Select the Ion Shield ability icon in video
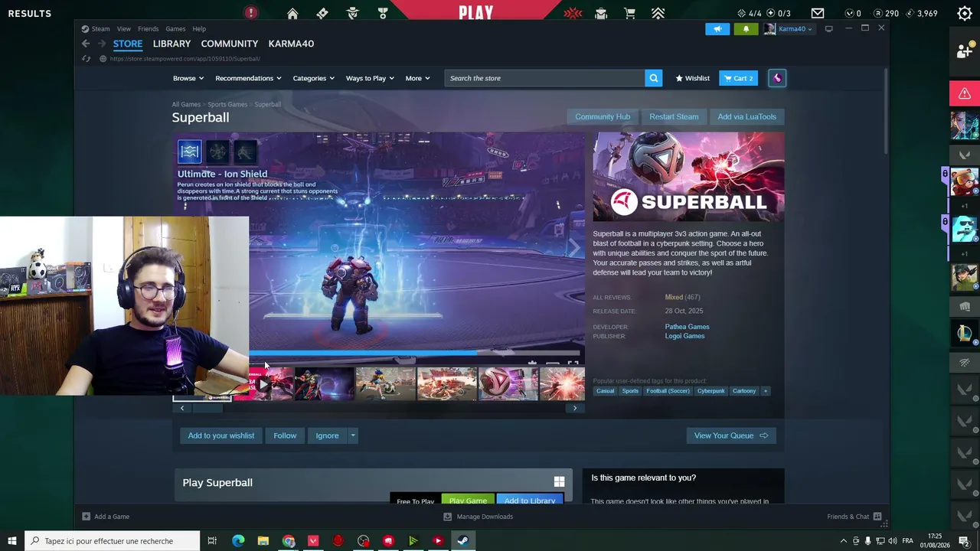This screenshot has height=551, width=980. coord(190,152)
